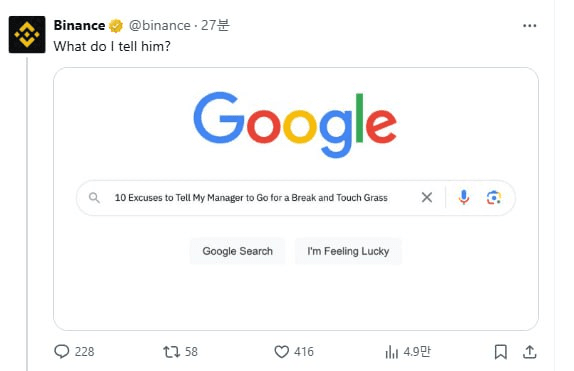Open the Binance profile avatar

(x=27, y=34)
